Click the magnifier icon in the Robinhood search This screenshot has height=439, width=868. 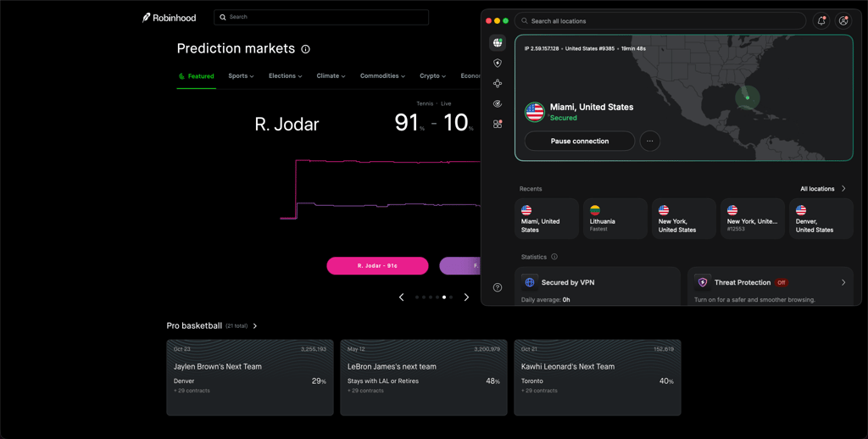coord(223,17)
